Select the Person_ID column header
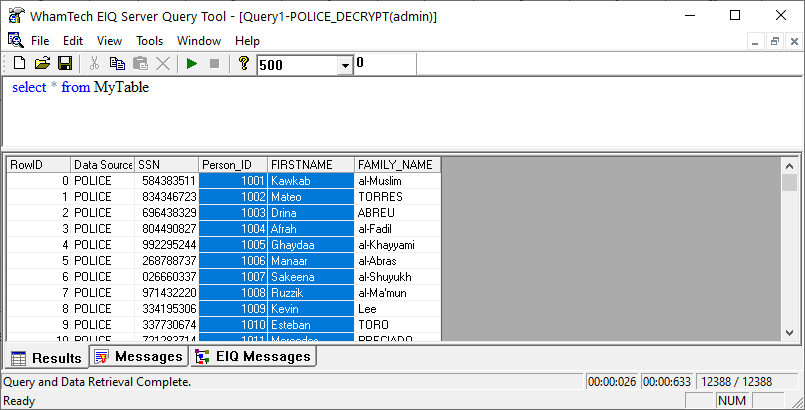Image resolution: width=805 pixels, height=410 pixels. 233,165
